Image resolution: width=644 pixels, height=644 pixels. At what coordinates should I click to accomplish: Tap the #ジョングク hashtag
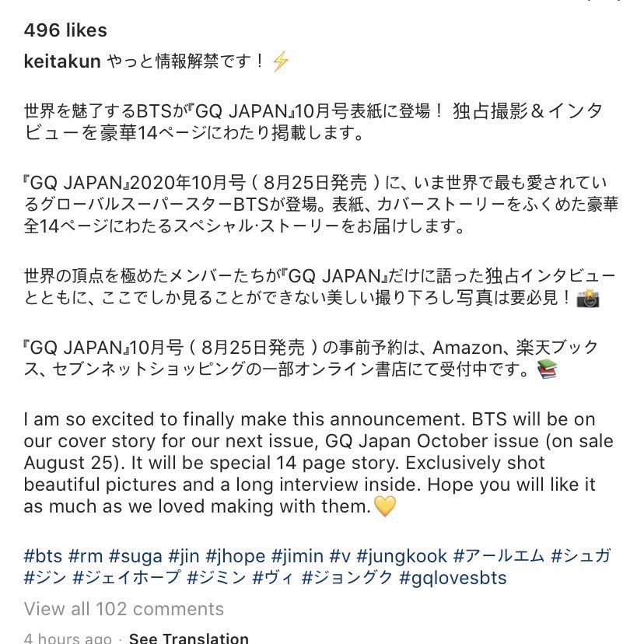coord(348,578)
